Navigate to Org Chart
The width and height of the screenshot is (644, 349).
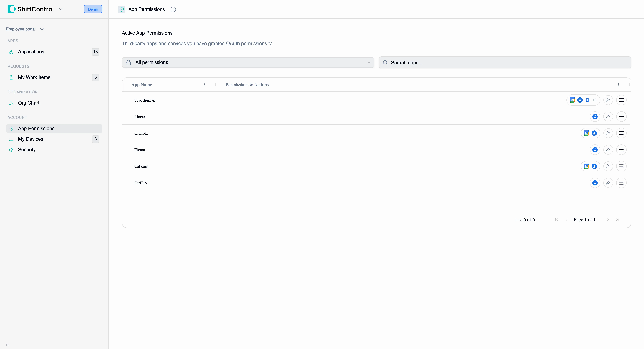[x=54, y=103]
